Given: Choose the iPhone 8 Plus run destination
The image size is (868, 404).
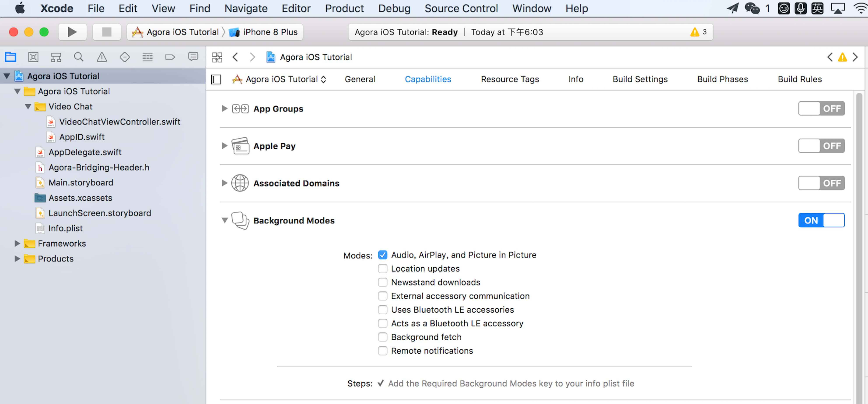Looking at the screenshot, I should pos(263,32).
